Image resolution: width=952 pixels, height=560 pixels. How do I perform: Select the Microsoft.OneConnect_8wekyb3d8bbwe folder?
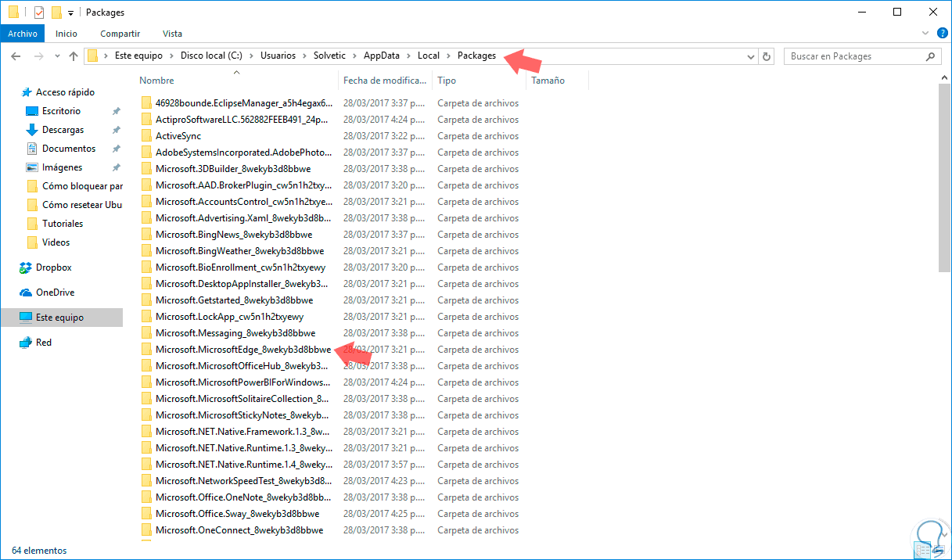(239, 530)
